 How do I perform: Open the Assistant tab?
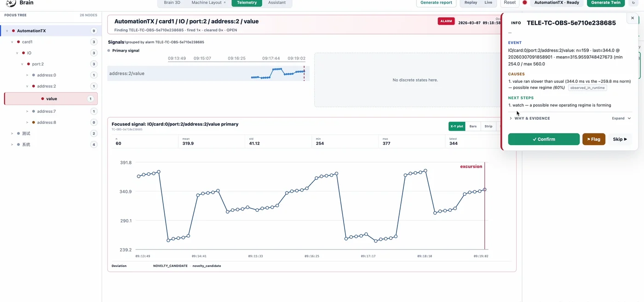point(277,3)
